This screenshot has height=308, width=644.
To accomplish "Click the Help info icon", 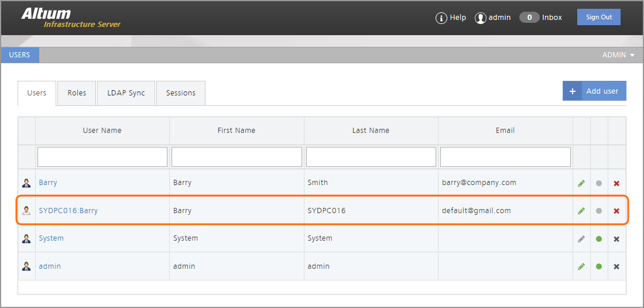I will pyautogui.click(x=441, y=18).
